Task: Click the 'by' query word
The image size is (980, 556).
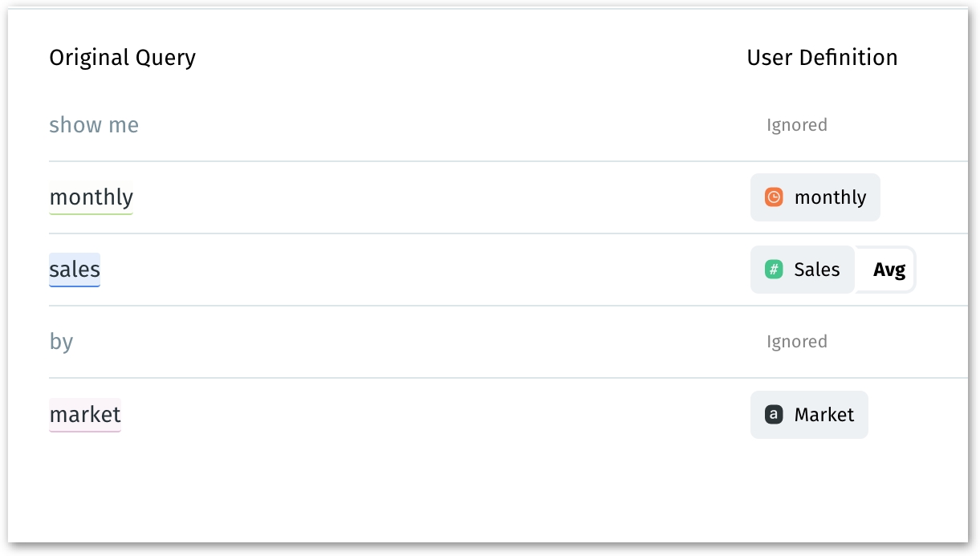Action: [x=61, y=342]
